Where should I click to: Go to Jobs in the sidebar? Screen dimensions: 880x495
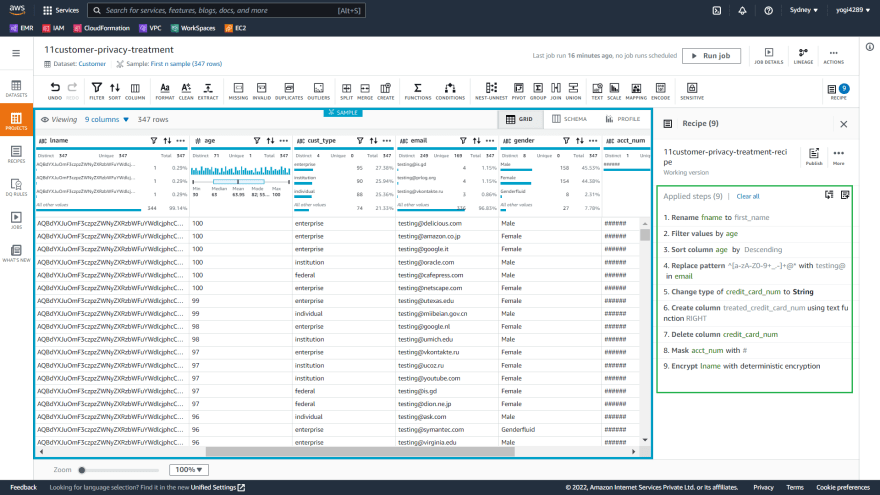coord(16,221)
